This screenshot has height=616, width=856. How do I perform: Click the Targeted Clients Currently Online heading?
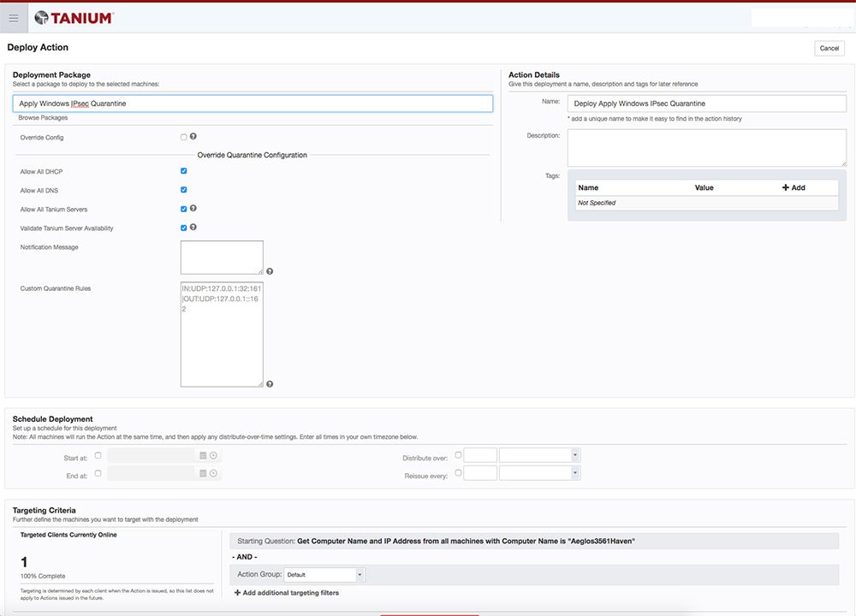68,535
